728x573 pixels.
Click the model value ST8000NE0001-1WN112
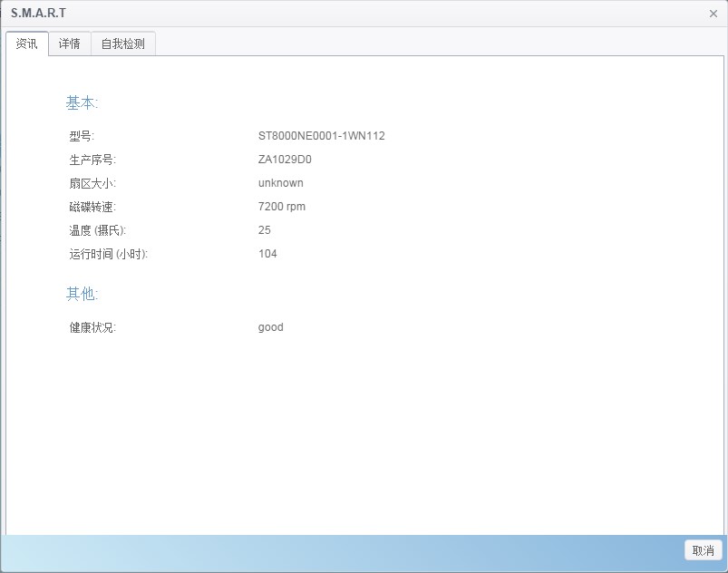tap(321, 136)
